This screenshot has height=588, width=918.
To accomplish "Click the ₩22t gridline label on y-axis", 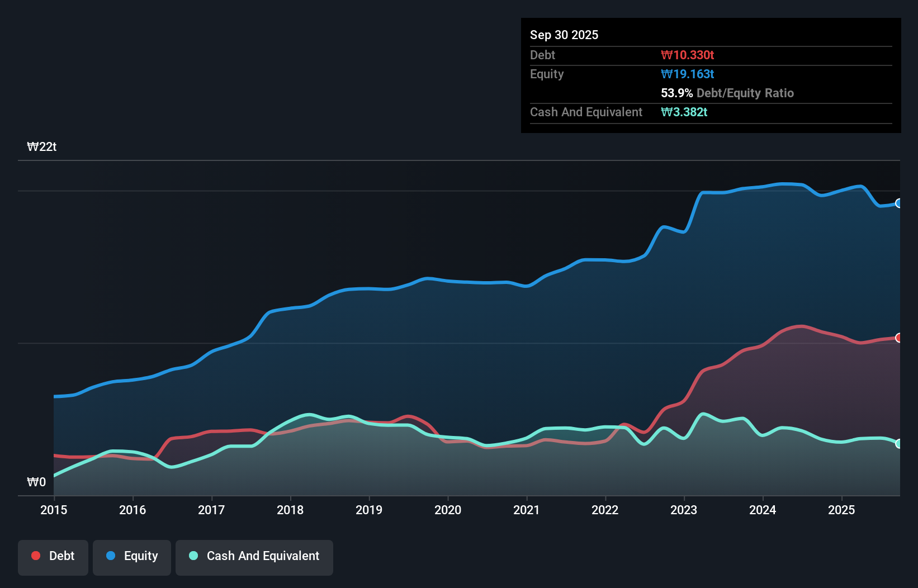I will tap(42, 146).
